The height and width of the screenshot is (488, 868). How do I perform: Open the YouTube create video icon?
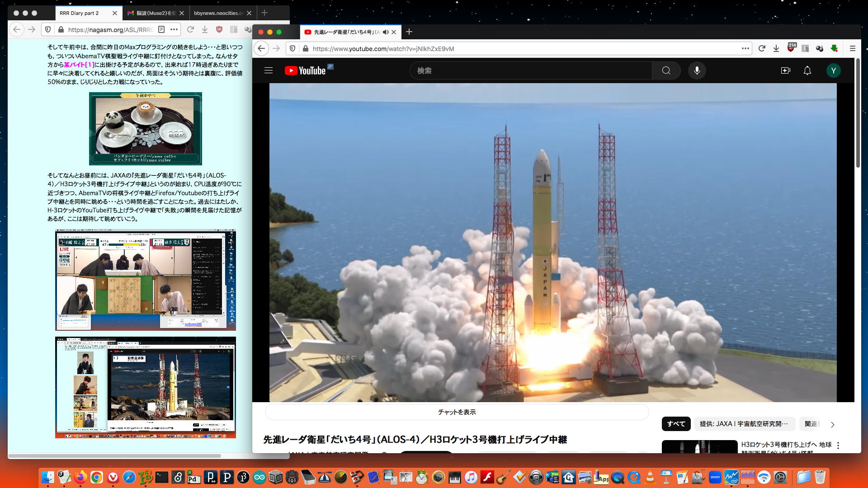point(785,70)
